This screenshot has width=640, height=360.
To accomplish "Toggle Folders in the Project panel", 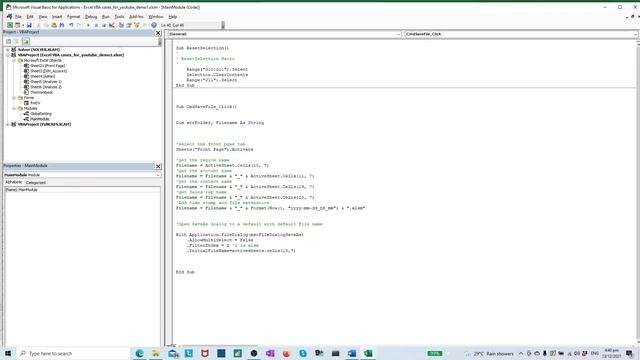I will [x=26, y=41].
